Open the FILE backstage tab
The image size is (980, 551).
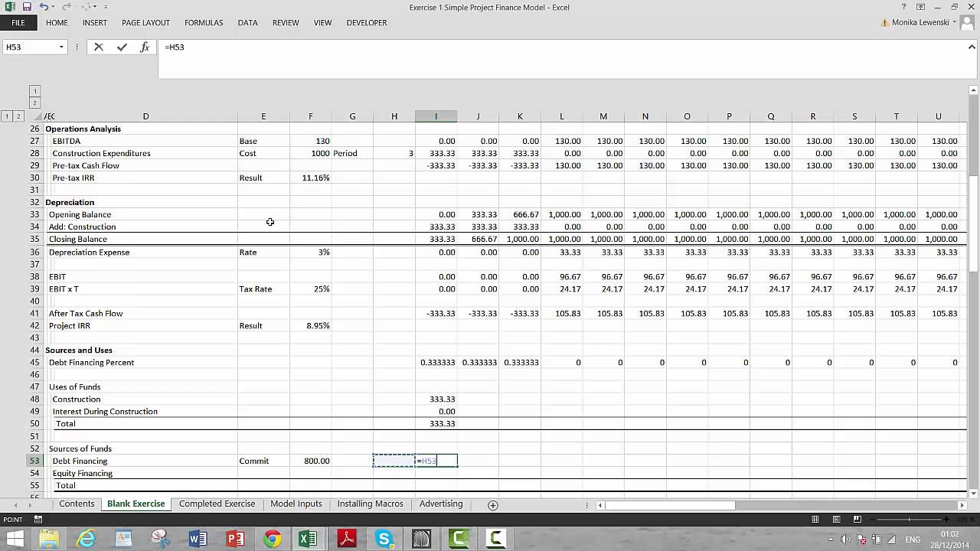(18, 23)
